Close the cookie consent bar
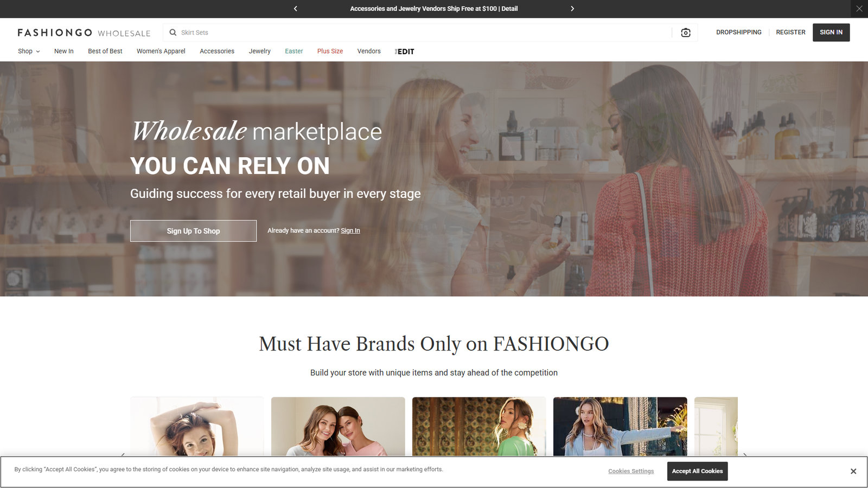 tap(853, 471)
